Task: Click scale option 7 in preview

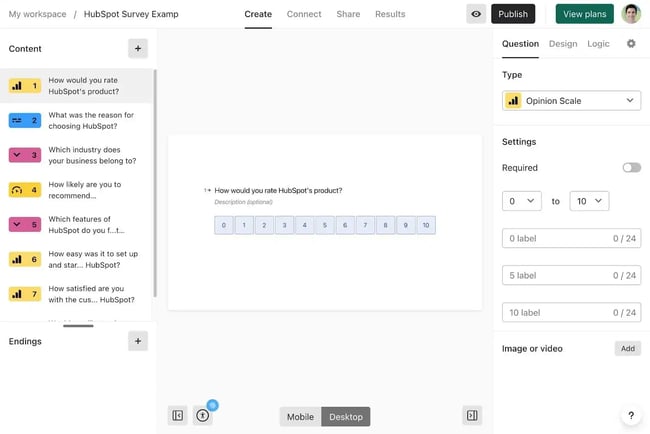Action: (x=365, y=225)
